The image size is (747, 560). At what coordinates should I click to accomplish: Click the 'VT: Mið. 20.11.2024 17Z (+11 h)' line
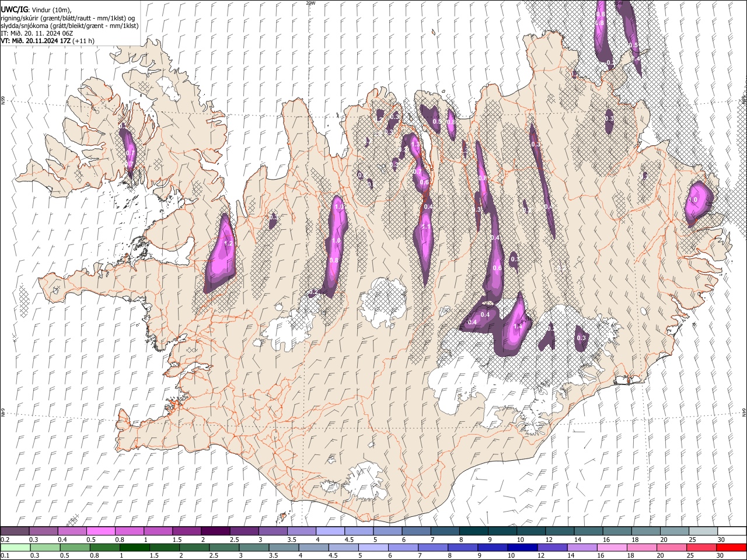48,41
